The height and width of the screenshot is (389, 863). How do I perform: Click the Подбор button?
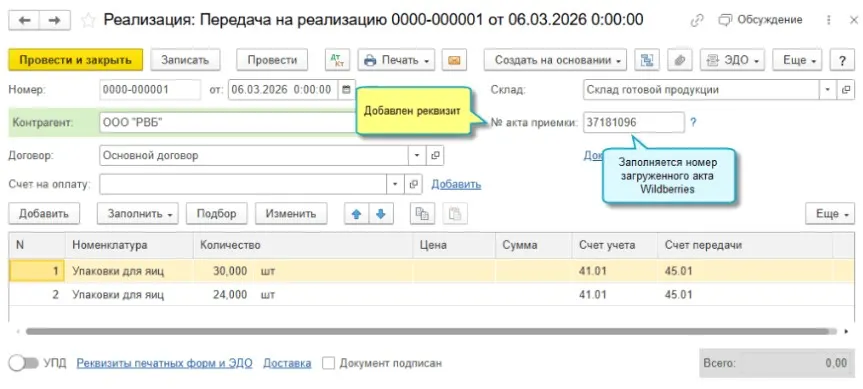(216, 214)
